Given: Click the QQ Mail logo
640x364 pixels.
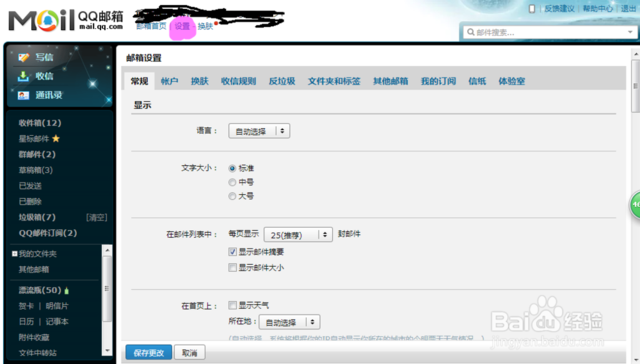Looking at the screenshot, I should pos(66,20).
